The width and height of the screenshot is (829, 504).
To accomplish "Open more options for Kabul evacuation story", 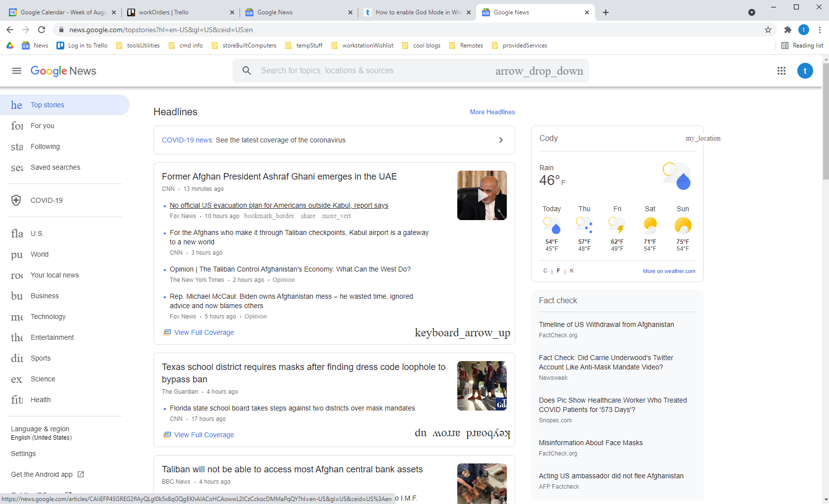I will point(337,216).
